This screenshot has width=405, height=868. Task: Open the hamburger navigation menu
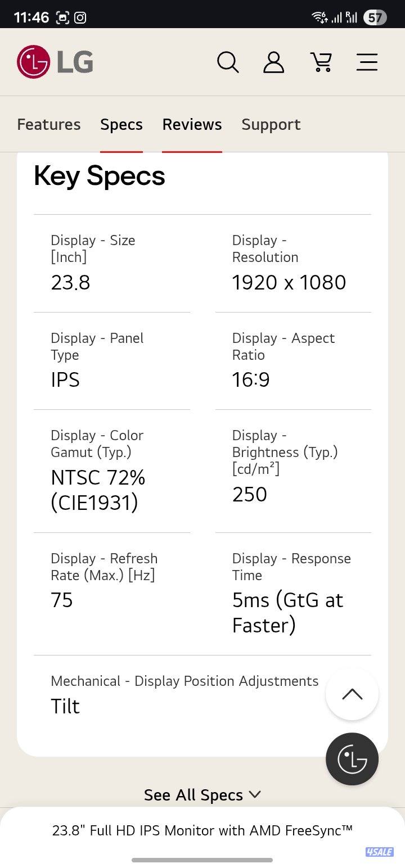click(x=367, y=62)
